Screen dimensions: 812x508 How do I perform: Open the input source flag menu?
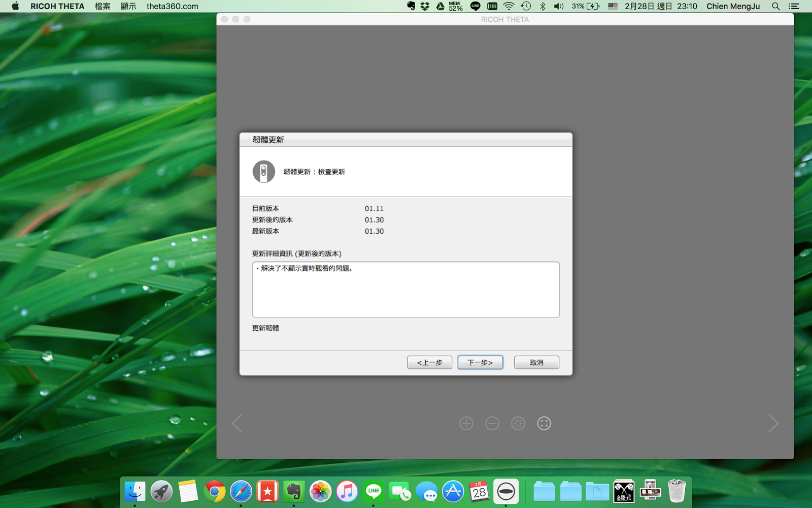tap(613, 6)
